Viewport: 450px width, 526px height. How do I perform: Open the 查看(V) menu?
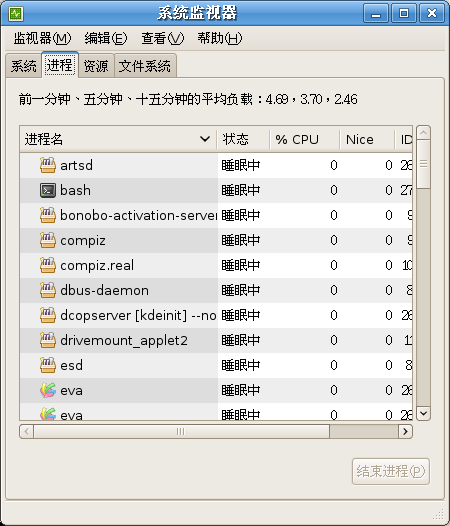[x=162, y=38]
